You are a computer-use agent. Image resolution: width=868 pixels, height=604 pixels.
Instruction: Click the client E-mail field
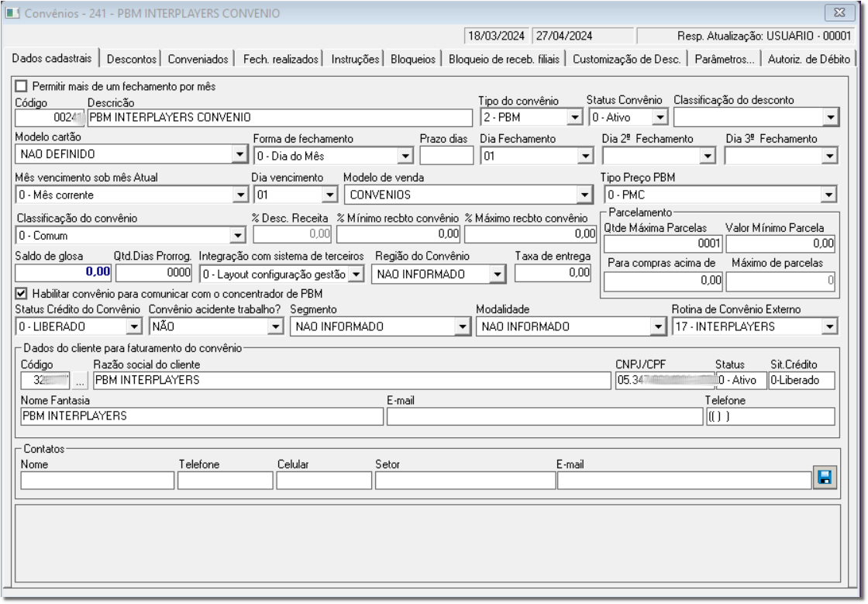[545, 416]
